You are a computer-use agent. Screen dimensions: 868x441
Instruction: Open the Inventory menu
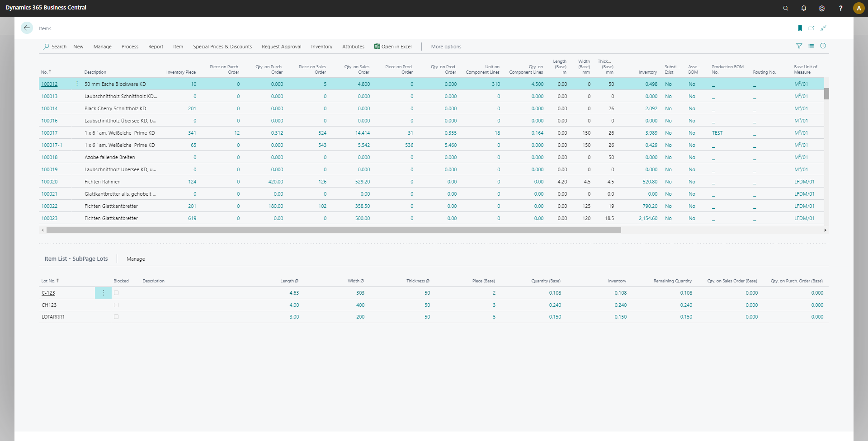[321, 47]
